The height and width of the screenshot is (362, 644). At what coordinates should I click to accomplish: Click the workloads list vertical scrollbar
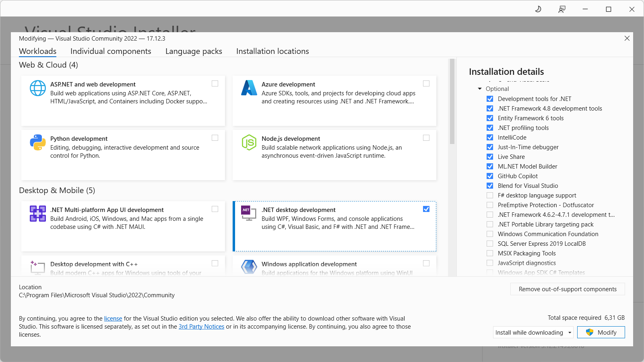click(x=452, y=101)
